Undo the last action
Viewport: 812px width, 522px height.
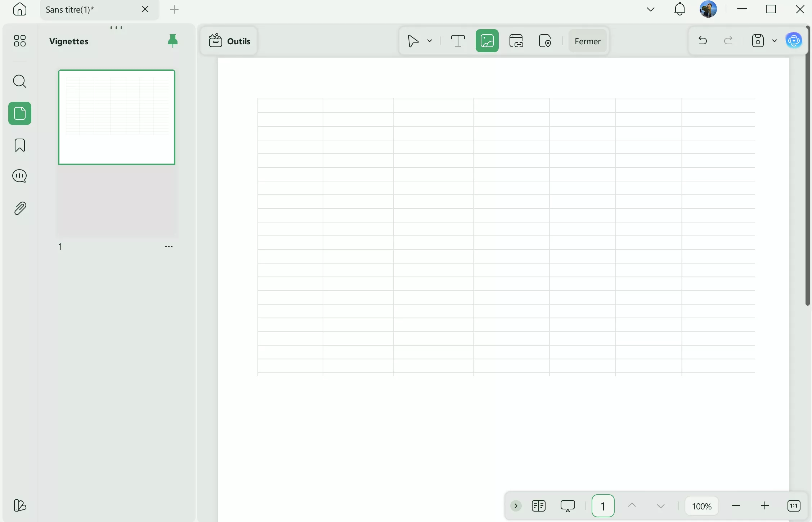pos(702,41)
